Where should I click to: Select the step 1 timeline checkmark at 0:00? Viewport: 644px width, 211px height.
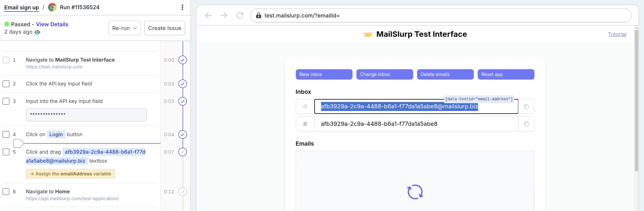(x=183, y=60)
